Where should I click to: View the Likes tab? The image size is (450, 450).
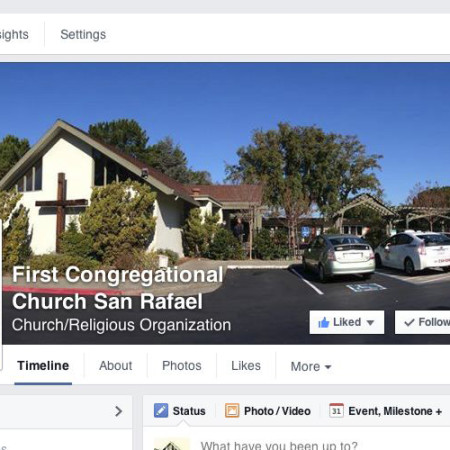[x=246, y=366]
